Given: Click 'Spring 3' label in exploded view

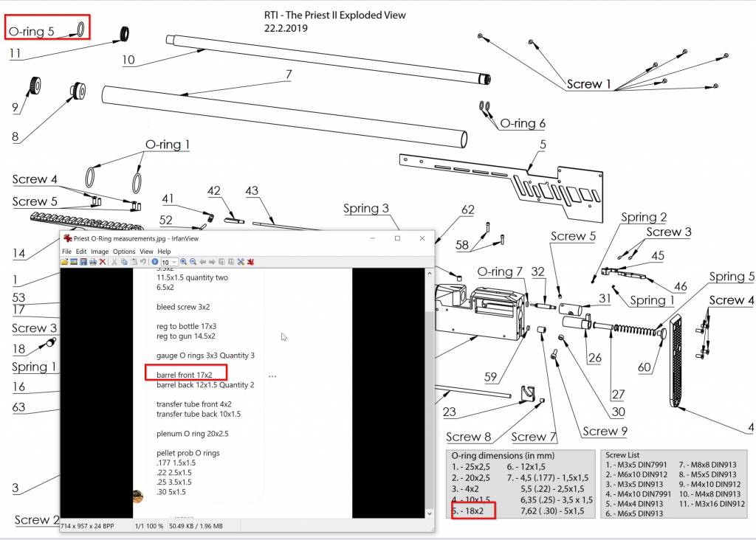Looking at the screenshot, I should pyautogui.click(x=365, y=209).
